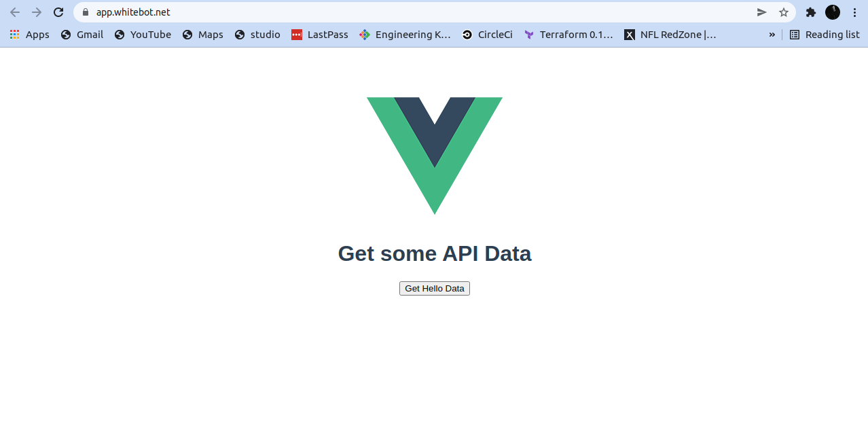Open the Chrome three-dot menu
The image size is (868, 443).
click(x=854, y=12)
